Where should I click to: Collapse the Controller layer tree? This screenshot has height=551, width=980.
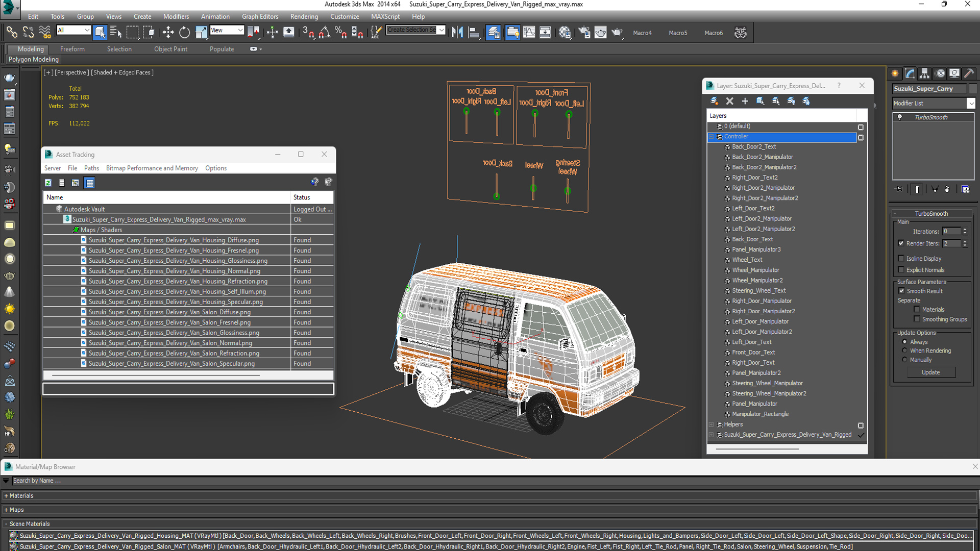point(711,137)
